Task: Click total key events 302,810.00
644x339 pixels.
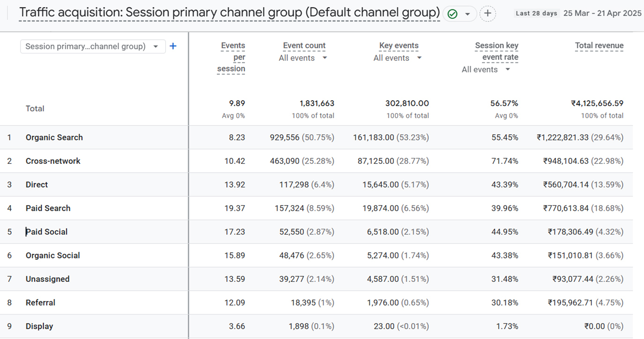Action: coord(407,103)
